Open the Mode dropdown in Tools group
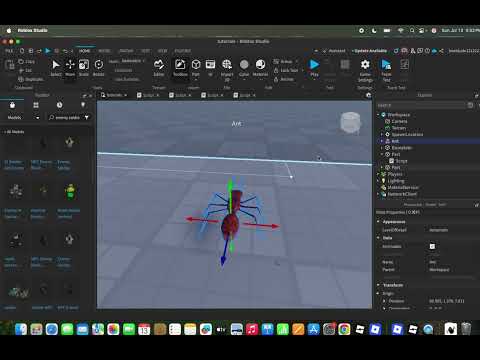Viewport: 480px width, 360px height. click(132, 61)
